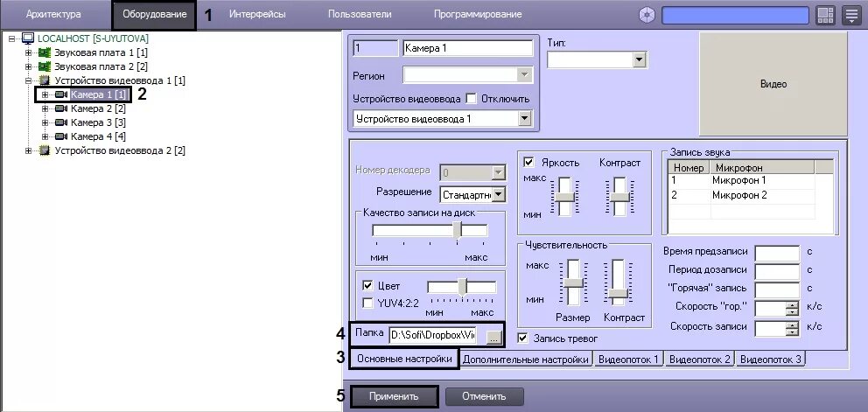Image resolution: width=868 pixels, height=412 pixels.
Task: Open the Регион dropdown
Action: 523,75
